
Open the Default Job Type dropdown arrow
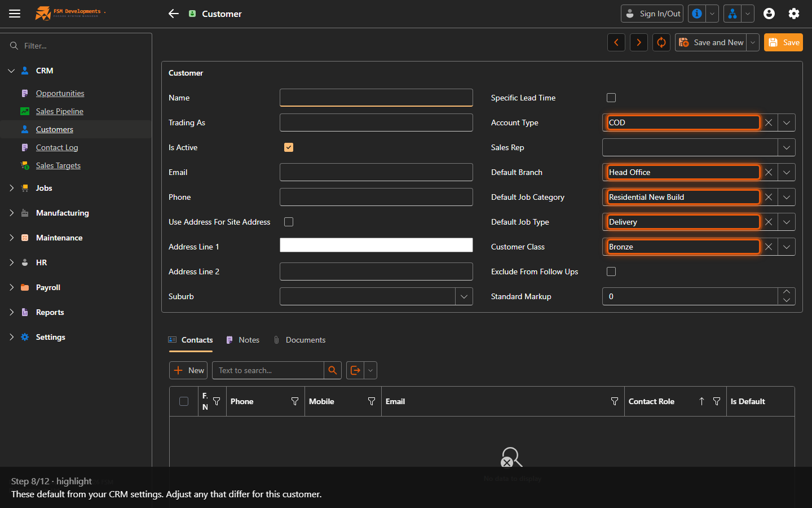[x=787, y=222]
